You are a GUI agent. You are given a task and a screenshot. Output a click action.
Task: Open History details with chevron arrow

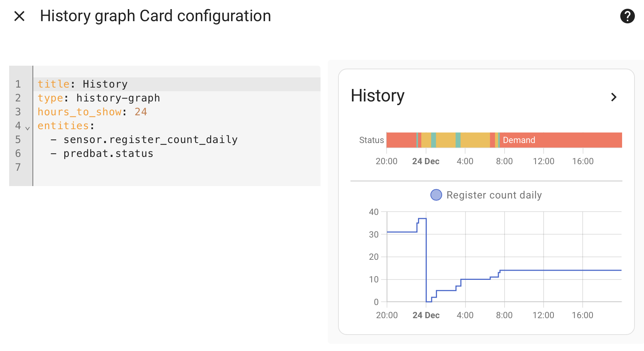[614, 97]
